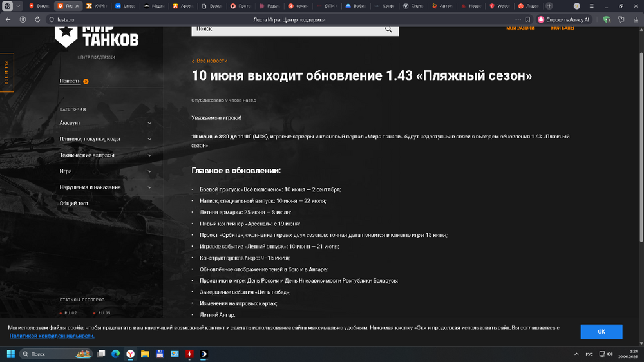Open Microsoft Edge from taskbar

point(116,354)
